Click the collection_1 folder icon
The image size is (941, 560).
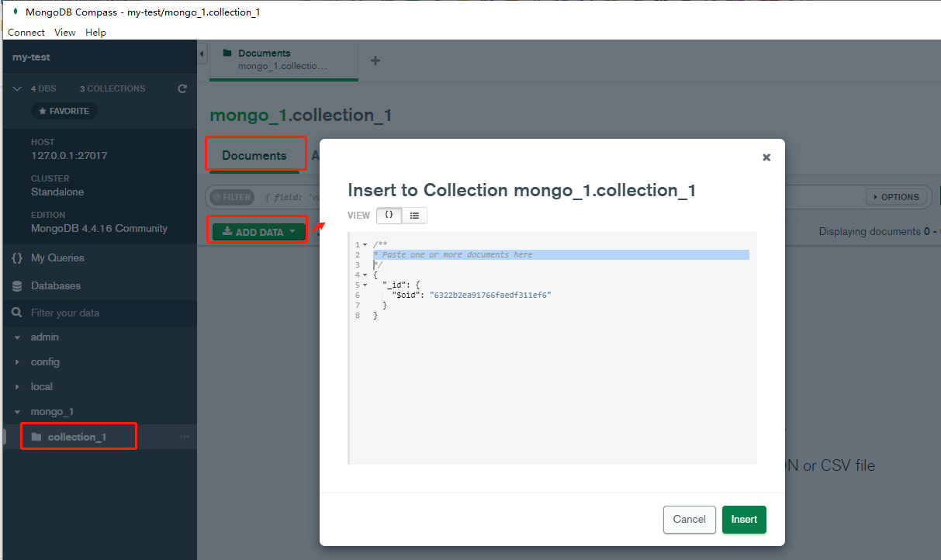36,437
